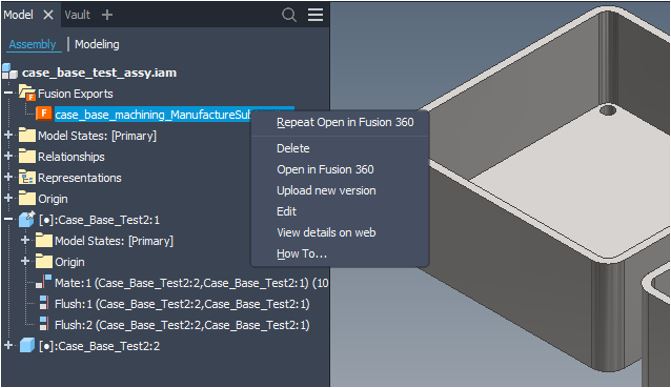
Task: Switch to the Modeling view link
Action: (x=97, y=44)
